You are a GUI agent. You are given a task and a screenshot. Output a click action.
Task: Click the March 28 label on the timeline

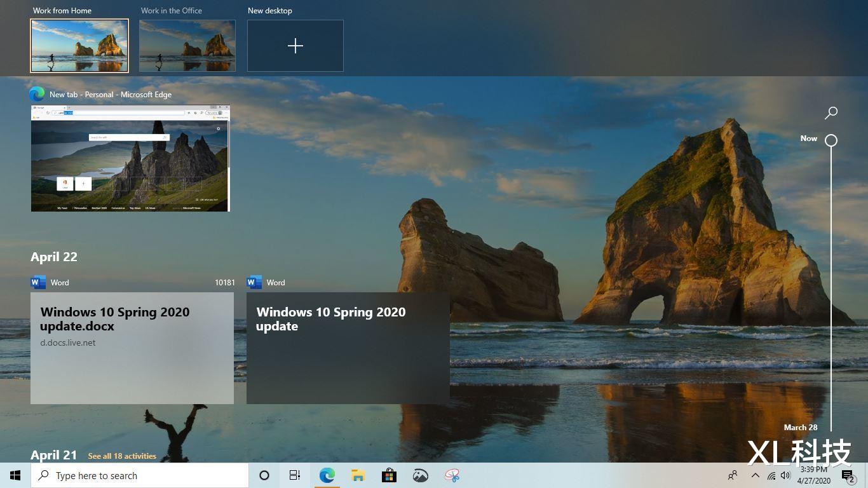[x=800, y=428]
